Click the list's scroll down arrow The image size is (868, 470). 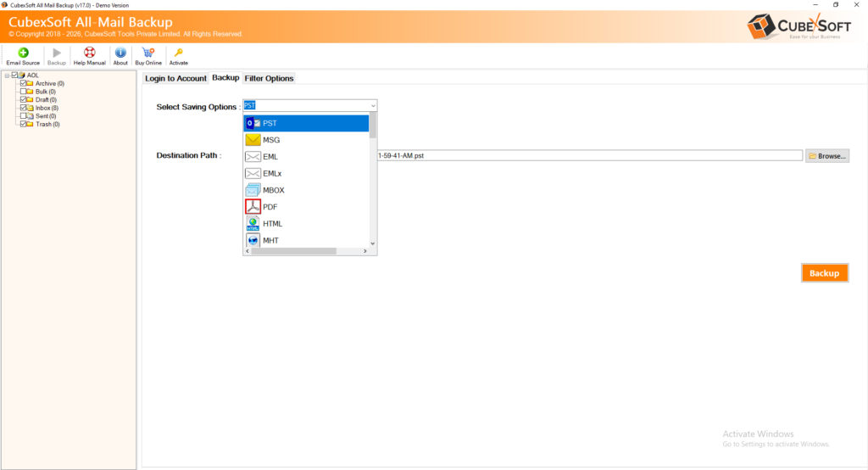click(x=373, y=243)
